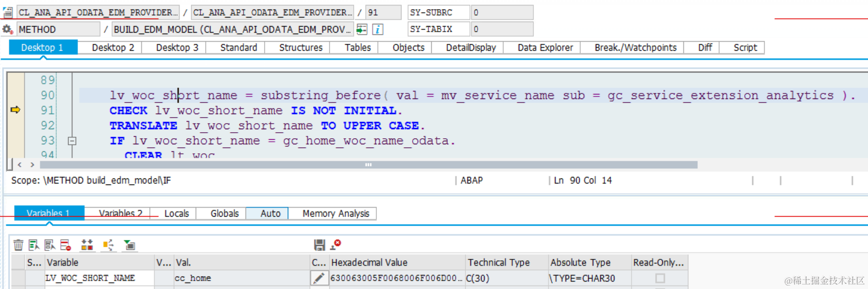Click the grey list icon in variables toolbar
The image size is (868, 289).
tap(49, 245)
